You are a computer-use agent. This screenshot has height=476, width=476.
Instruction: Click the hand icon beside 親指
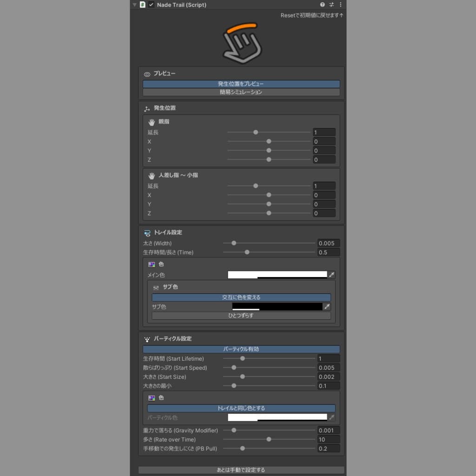click(x=152, y=122)
